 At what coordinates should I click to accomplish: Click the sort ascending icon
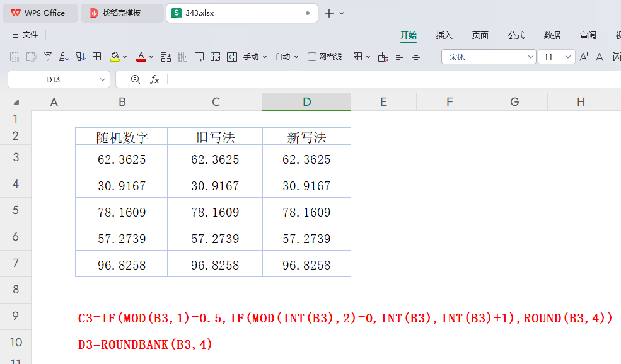tap(64, 57)
